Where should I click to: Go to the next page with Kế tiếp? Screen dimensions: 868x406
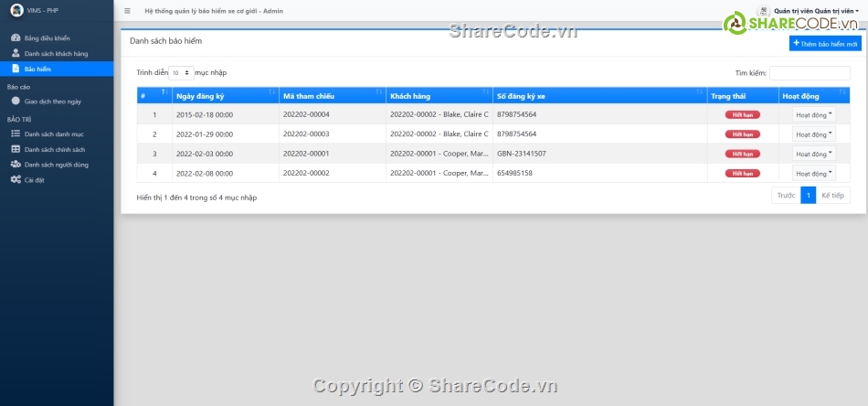(832, 195)
